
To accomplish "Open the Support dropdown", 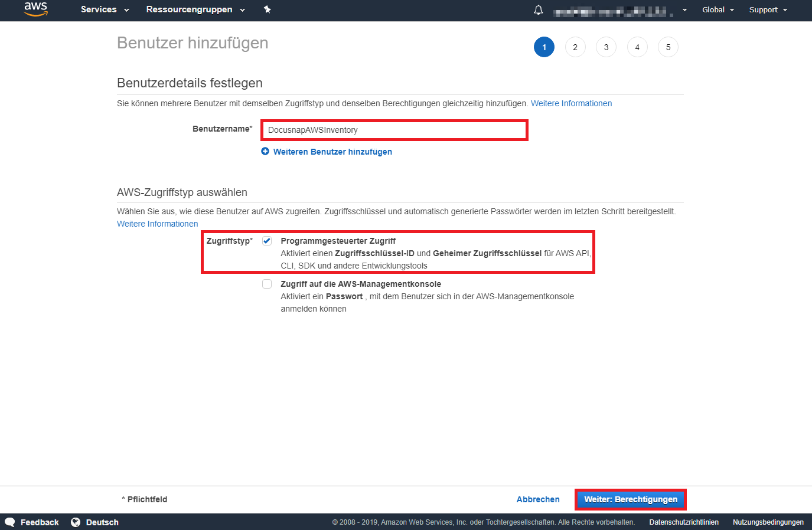I will [x=768, y=9].
